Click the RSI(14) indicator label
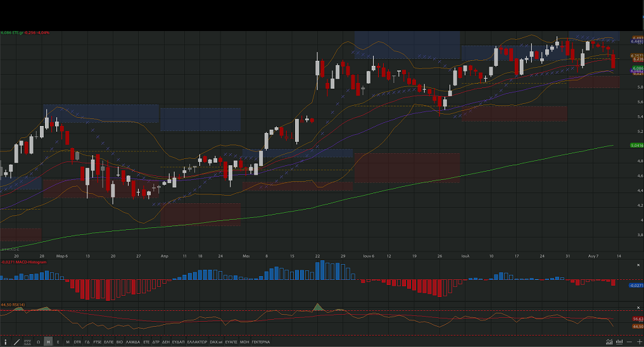The width and height of the screenshot is (644, 347). [18, 305]
